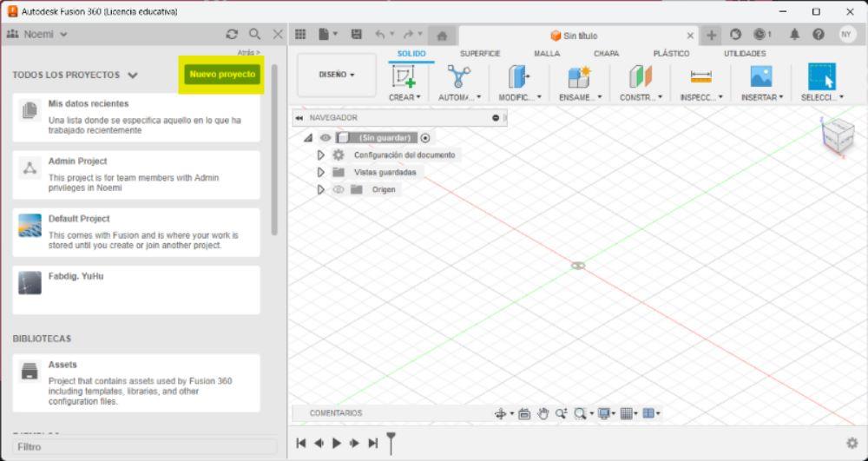Expand the Origen node

click(x=320, y=189)
